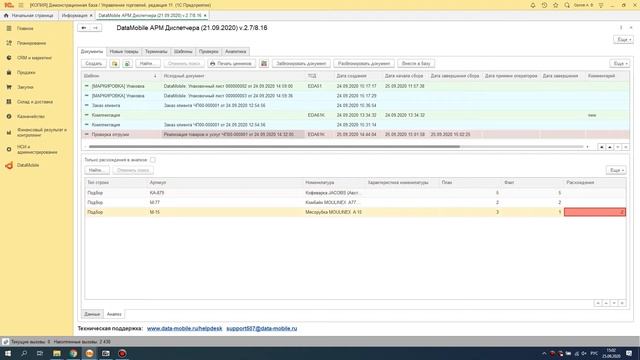The height and width of the screenshot is (360, 640).
Task: Click red table icon after Печать ценников
Action: [x=264, y=64]
